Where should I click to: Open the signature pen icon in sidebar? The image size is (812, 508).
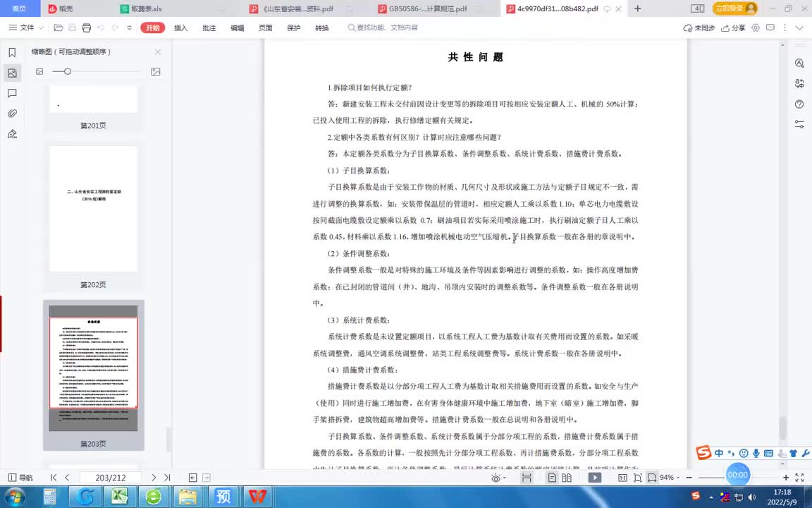[x=13, y=134]
